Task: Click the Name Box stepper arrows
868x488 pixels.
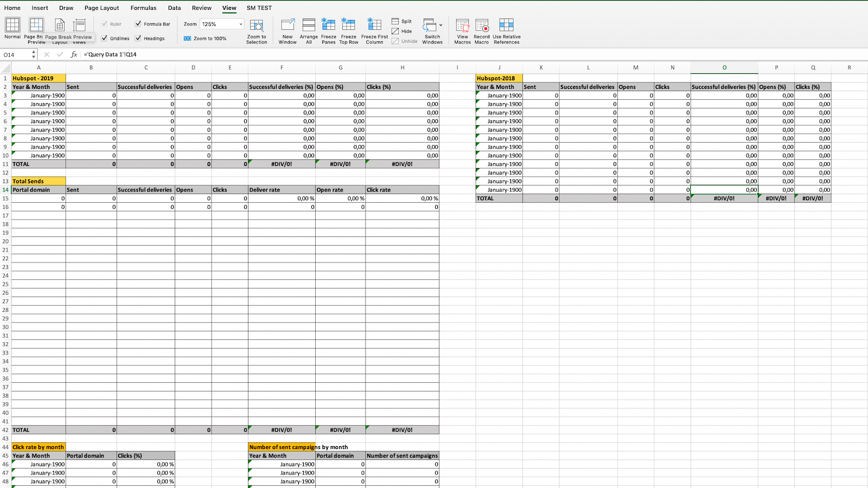Action: click(x=34, y=55)
